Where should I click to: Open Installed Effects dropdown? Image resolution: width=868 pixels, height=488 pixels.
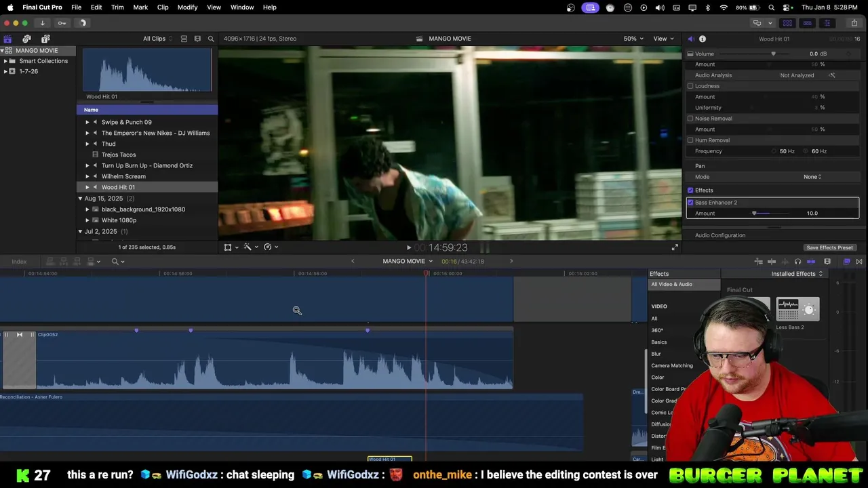797,274
